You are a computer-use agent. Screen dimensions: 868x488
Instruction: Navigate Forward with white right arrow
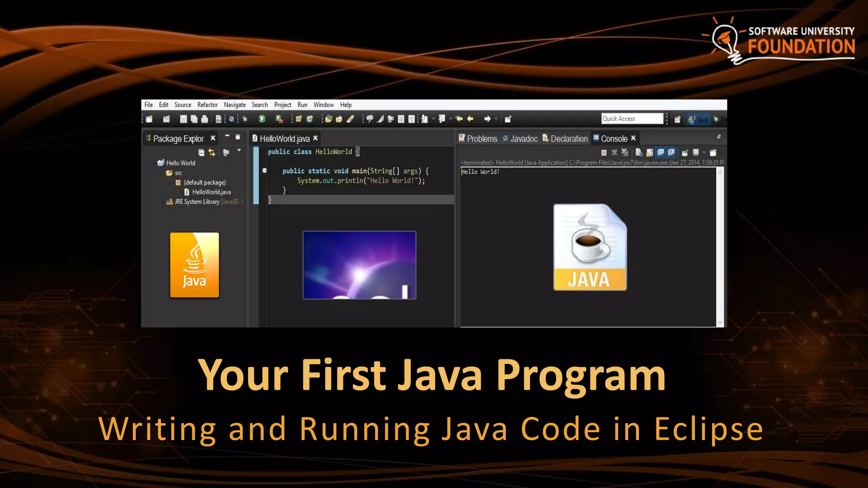coord(487,119)
